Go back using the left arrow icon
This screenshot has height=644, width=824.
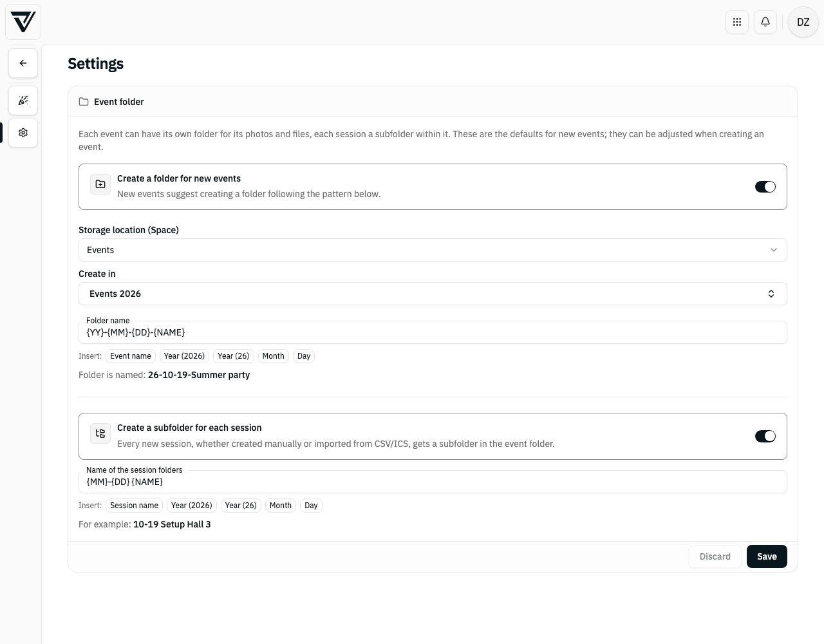coord(23,63)
